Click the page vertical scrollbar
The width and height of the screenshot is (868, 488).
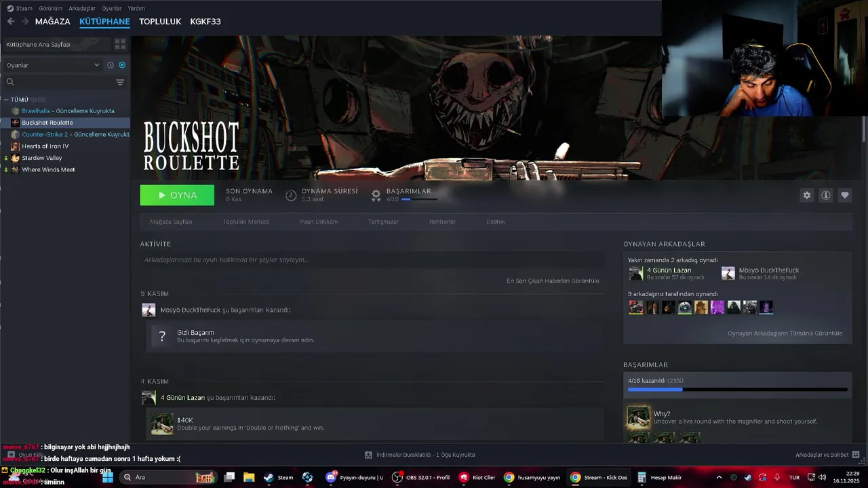[863, 129]
